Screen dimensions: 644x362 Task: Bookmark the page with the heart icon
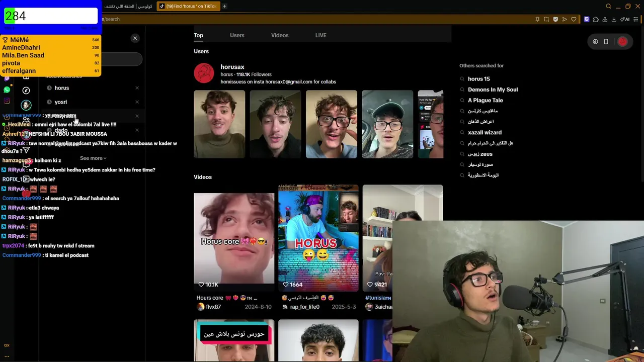pyautogui.click(x=574, y=19)
